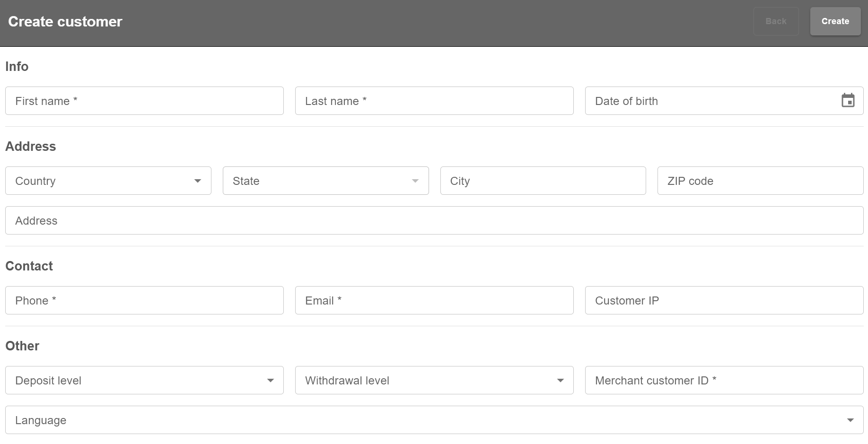
Task: Expand the Language dropdown
Action: (434, 420)
